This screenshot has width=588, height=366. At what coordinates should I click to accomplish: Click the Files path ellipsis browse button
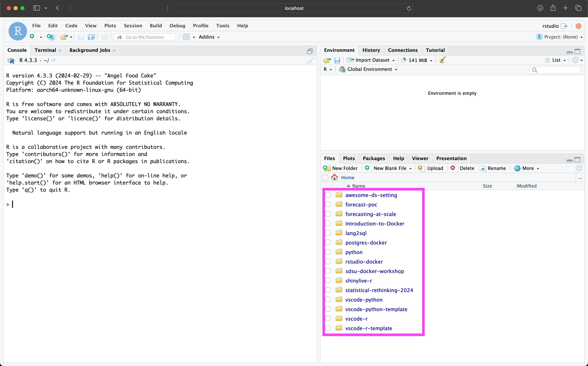tap(580, 178)
